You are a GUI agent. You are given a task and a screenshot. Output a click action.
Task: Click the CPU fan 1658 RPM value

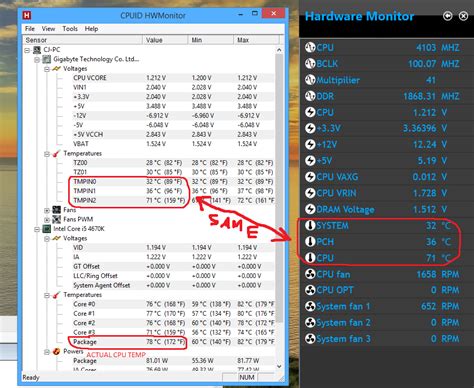click(x=438, y=274)
